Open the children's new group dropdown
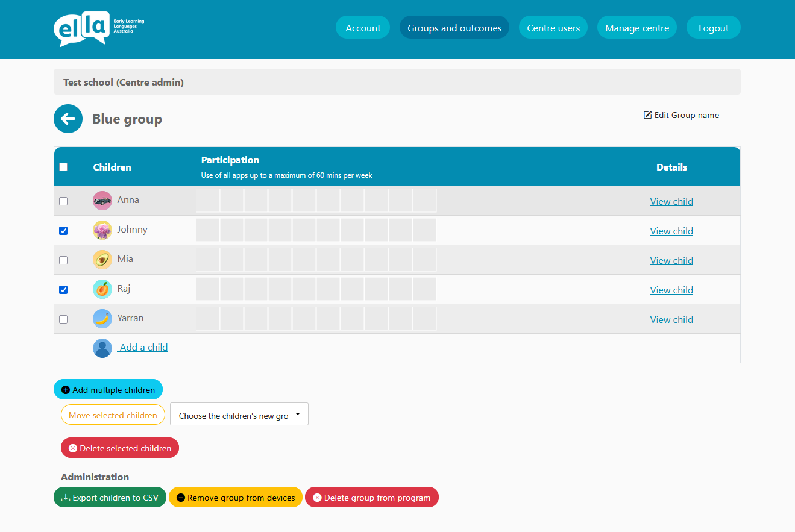The width and height of the screenshot is (795, 532). click(x=239, y=415)
